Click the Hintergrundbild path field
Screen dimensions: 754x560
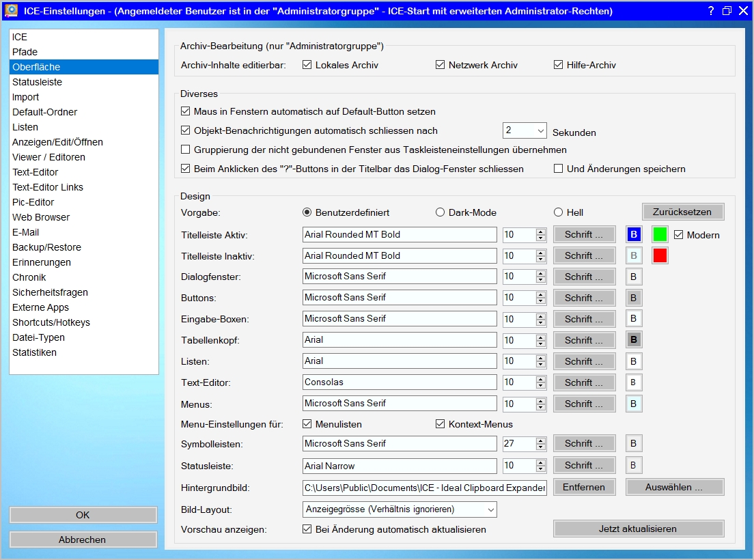click(x=425, y=488)
